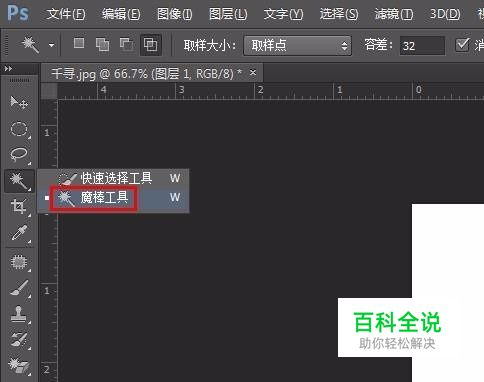
Task: Click magic wand icon in options bar
Action: pos(30,45)
